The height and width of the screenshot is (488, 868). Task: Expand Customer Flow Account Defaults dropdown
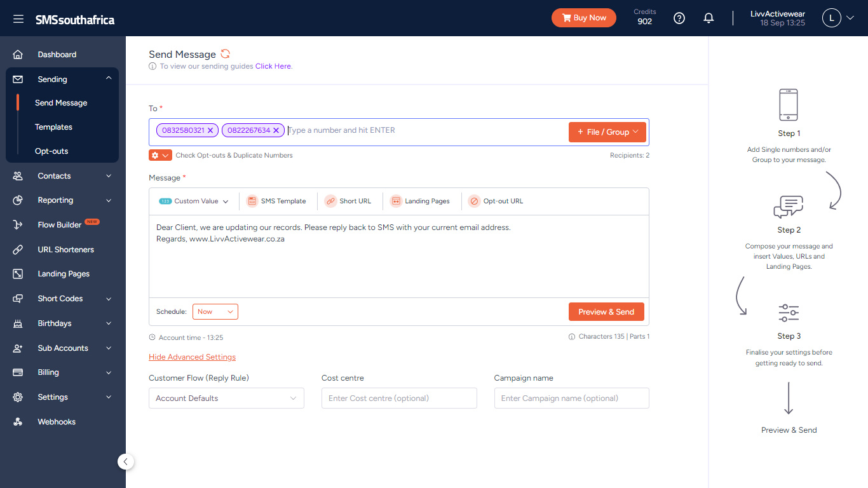pos(226,398)
